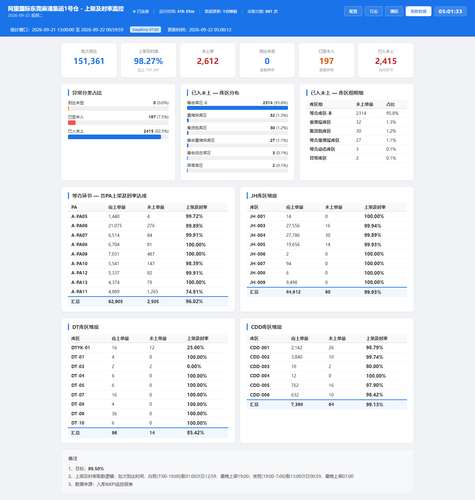Image resolution: width=475 pixels, height=500 pixels.
Task: Select the A-PA05 table row label
Action: click(79, 216)
